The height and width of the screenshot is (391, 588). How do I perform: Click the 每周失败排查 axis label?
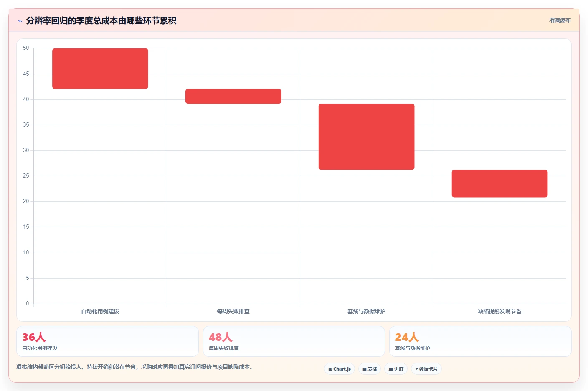pyautogui.click(x=233, y=311)
